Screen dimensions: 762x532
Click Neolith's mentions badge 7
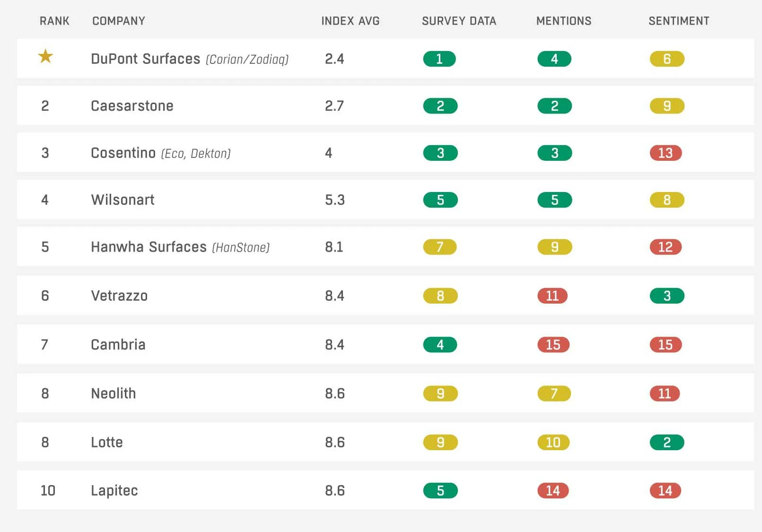[554, 393]
